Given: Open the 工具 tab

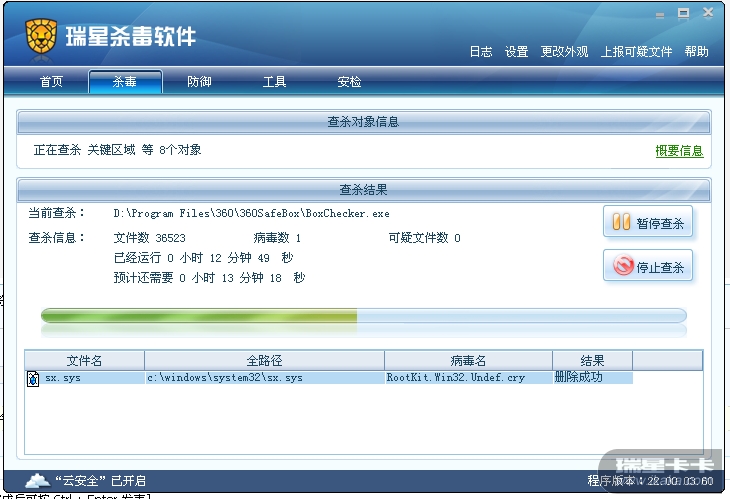Looking at the screenshot, I should click(x=274, y=82).
